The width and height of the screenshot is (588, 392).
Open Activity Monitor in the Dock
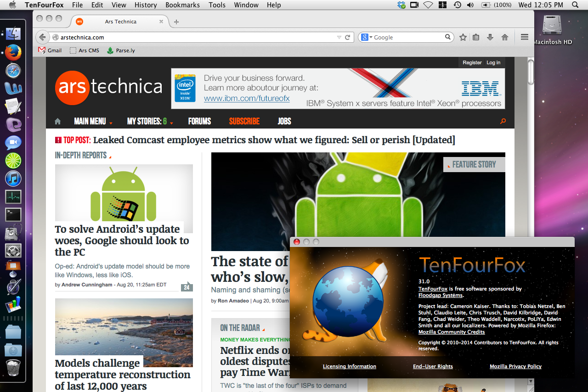[x=13, y=197]
